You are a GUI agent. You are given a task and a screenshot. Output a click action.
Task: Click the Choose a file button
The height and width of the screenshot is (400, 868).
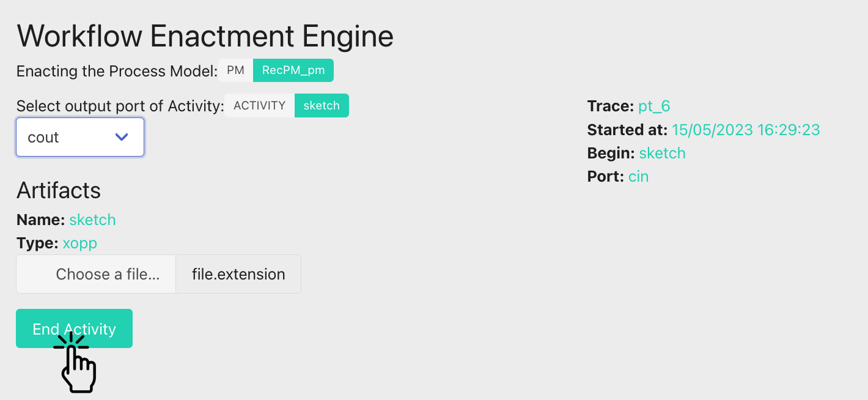pyautogui.click(x=96, y=274)
